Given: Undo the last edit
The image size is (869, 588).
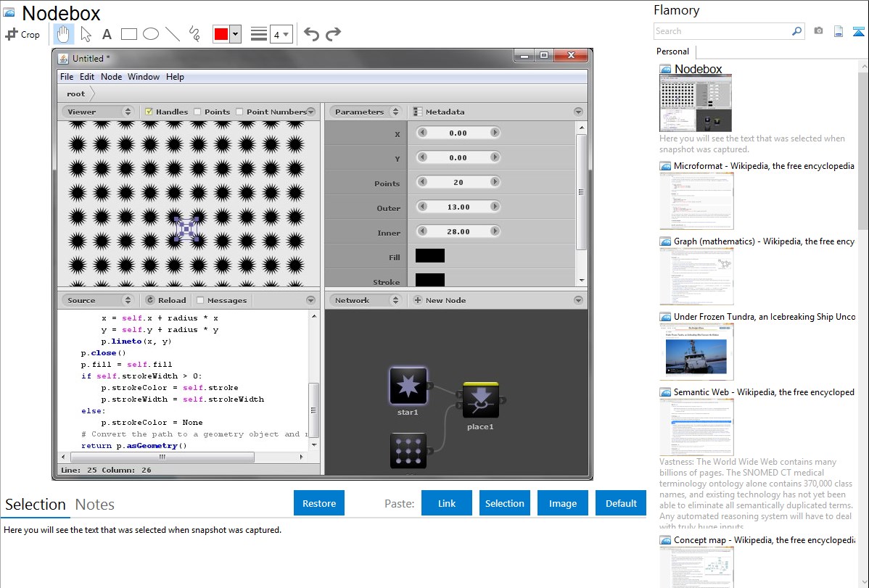Looking at the screenshot, I should tap(311, 34).
